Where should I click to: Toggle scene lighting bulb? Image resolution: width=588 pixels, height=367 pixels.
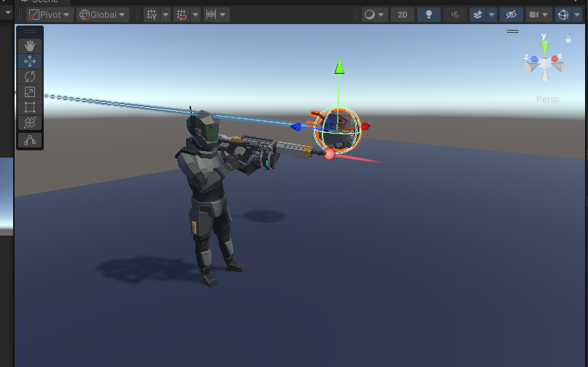click(x=429, y=15)
